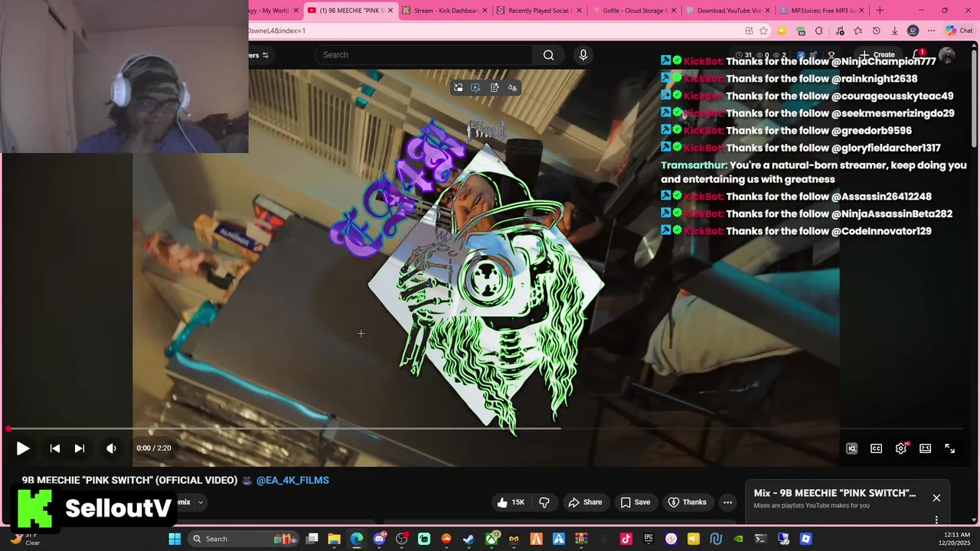
Task: Open Mix playlist options menu
Action: coord(936,520)
